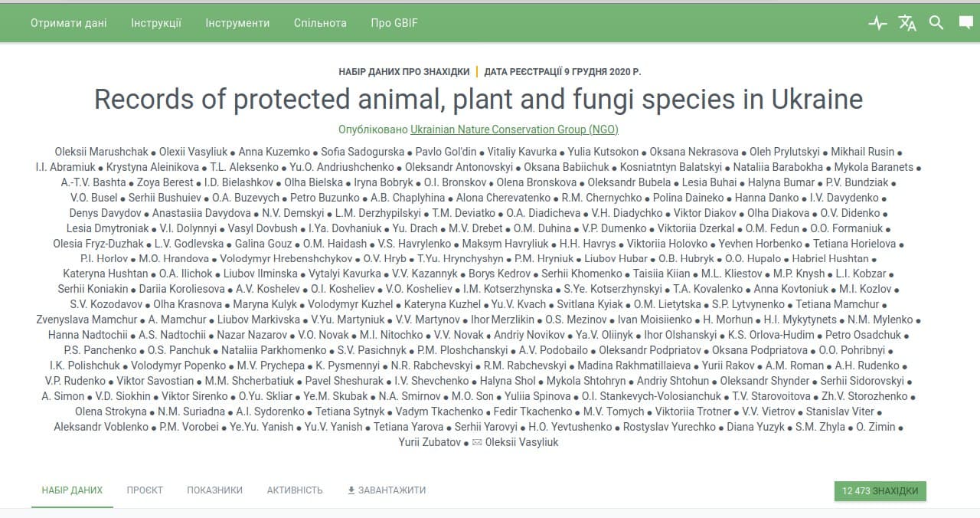Open the АКТИВНІСТЬ tab
Screen dimensions: 980x518
pos(295,490)
